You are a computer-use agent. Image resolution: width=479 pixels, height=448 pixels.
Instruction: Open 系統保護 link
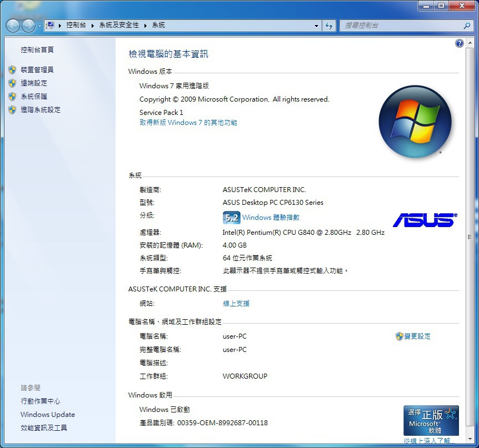(34, 97)
